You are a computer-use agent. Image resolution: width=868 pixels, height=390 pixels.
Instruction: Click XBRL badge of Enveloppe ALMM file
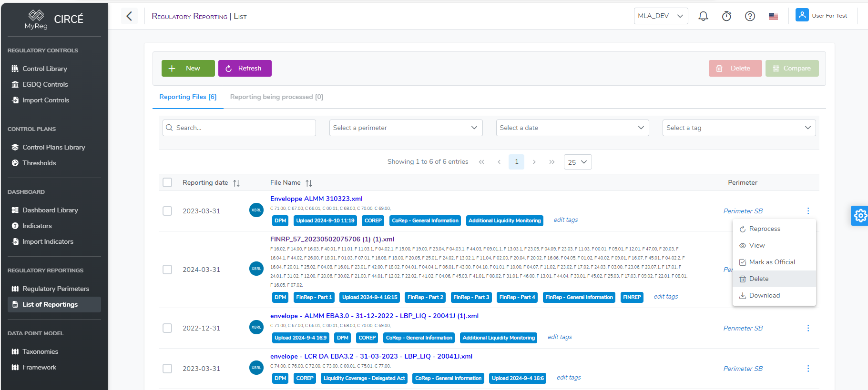click(x=256, y=210)
